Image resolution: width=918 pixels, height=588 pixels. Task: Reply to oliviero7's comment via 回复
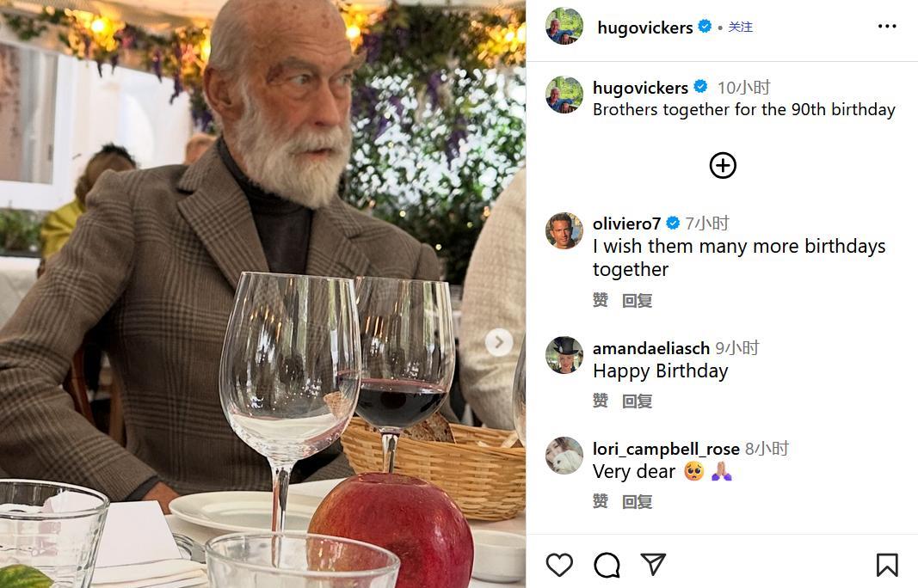pyautogui.click(x=638, y=300)
